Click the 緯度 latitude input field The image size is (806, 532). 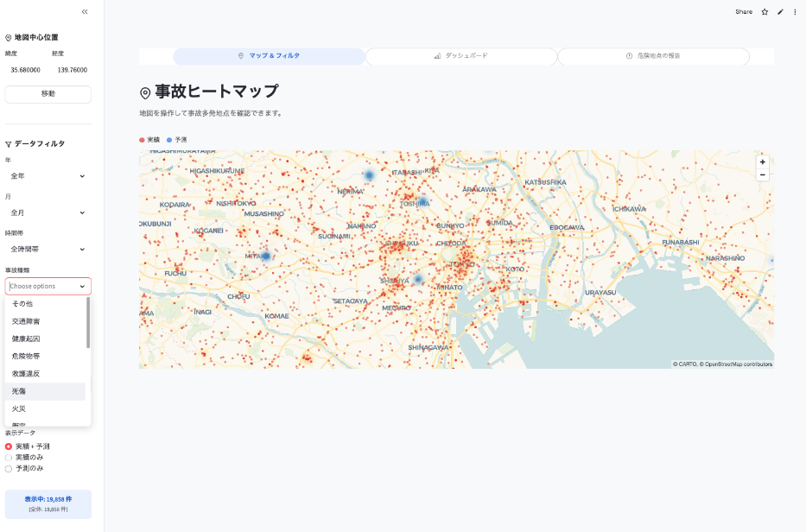coord(25,70)
